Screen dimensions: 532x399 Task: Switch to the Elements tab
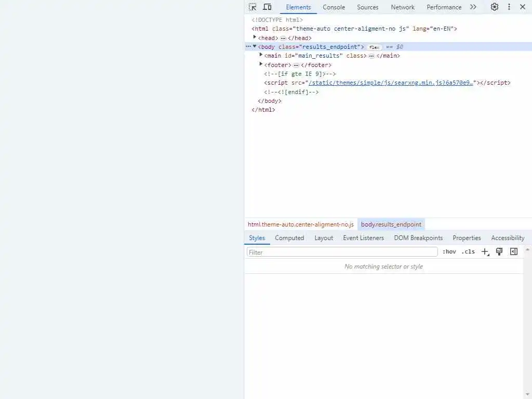pos(298,7)
